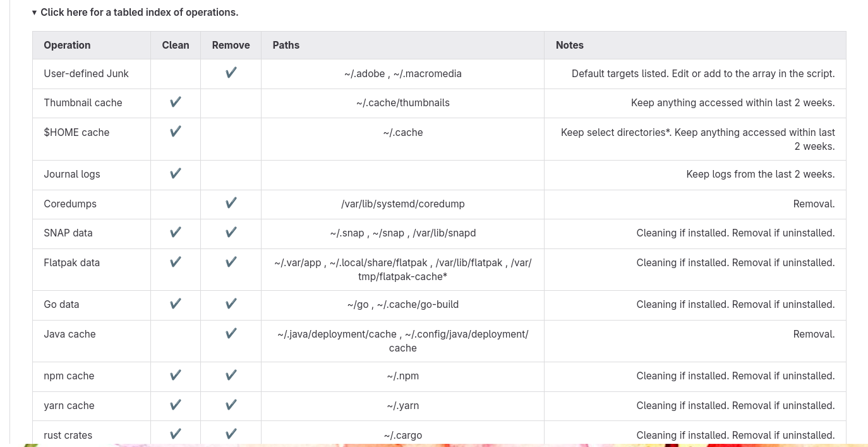
Task: Click the Remove checkmark for Coredumps
Action: [231, 204]
